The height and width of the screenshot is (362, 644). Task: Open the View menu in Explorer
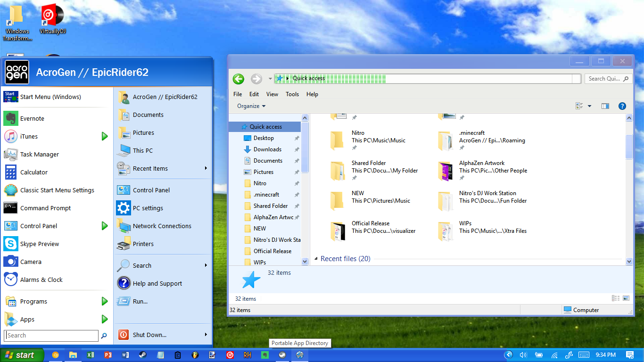click(x=272, y=94)
